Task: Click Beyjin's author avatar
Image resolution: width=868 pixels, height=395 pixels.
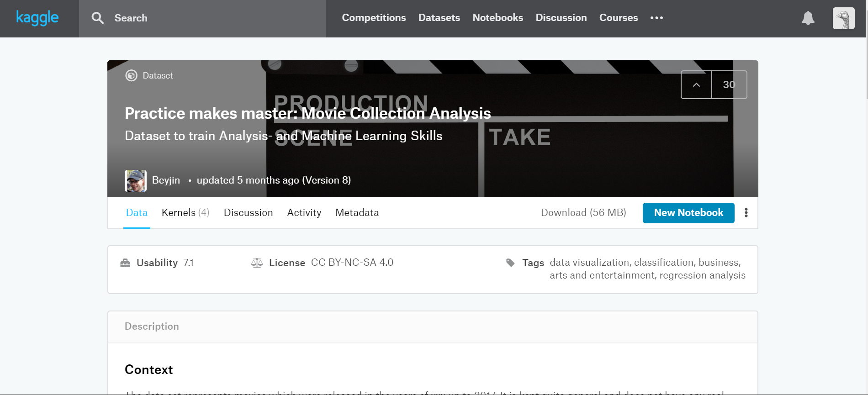Action: click(x=136, y=180)
